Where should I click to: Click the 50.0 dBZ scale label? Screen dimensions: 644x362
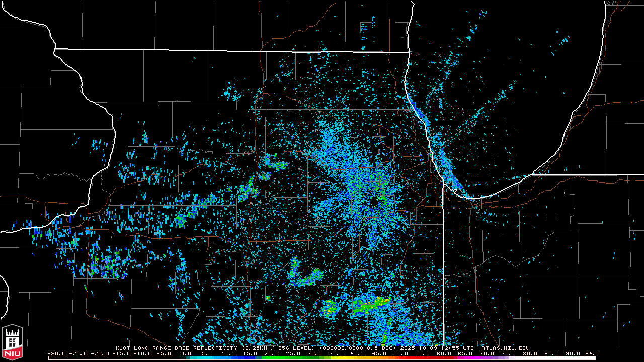[x=400, y=353]
